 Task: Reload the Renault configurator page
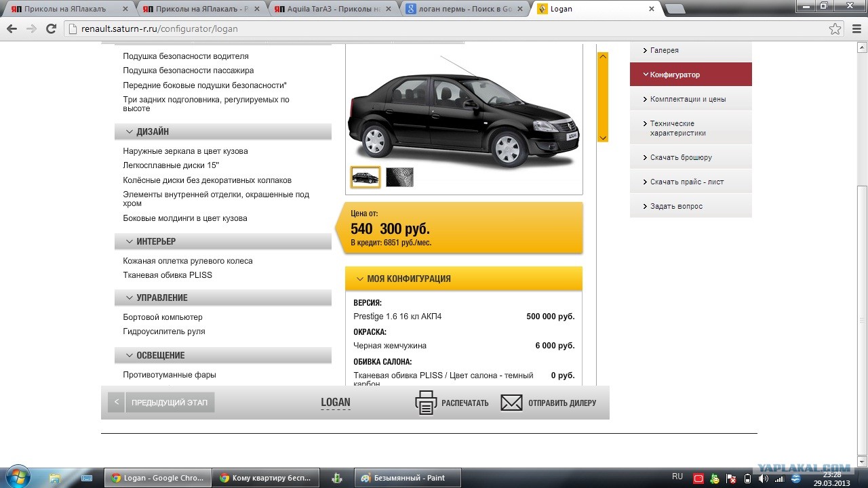tap(51, 29)
